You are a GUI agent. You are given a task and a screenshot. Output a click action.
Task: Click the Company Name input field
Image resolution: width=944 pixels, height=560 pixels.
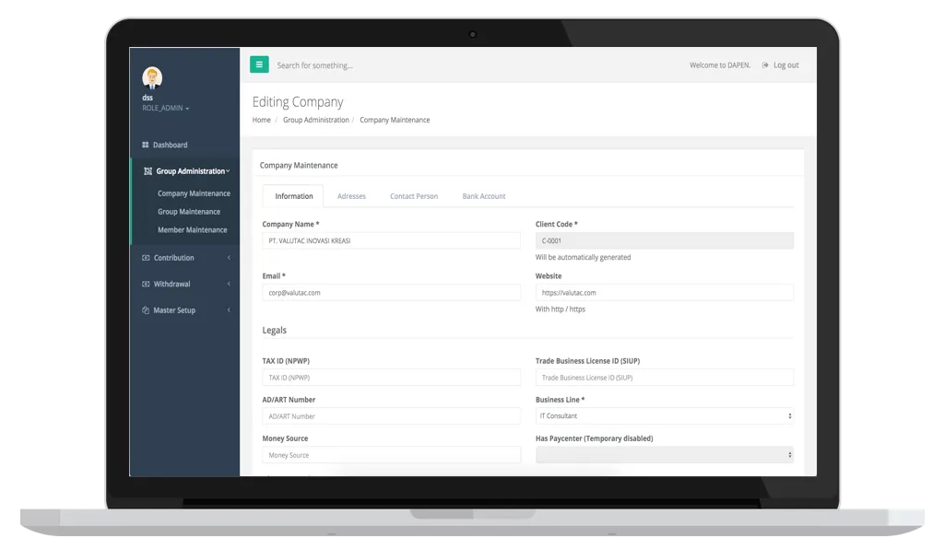click(391, 240)
